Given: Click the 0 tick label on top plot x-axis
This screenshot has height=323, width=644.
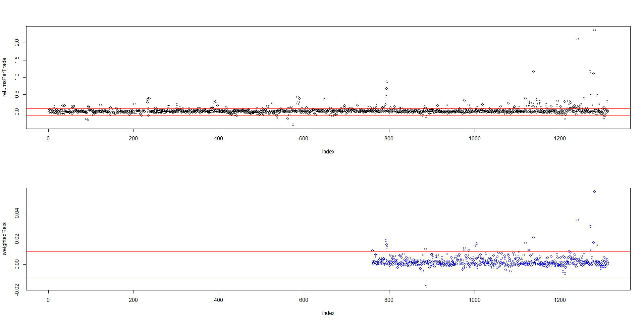Looking at the screenshot, I should pyautogui.click(x=48, y=139).
